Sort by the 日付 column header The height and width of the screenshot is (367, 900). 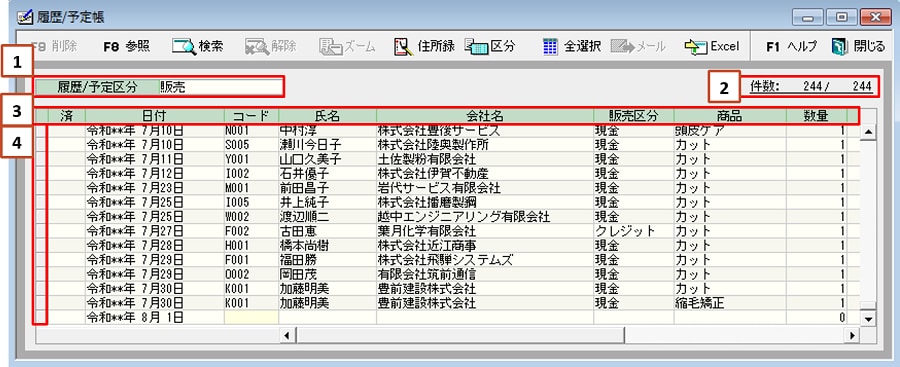click(x=155, y=116)
